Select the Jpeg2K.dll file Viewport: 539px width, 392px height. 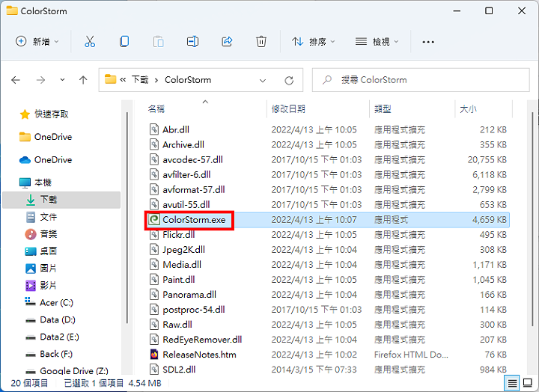[183, 250]
